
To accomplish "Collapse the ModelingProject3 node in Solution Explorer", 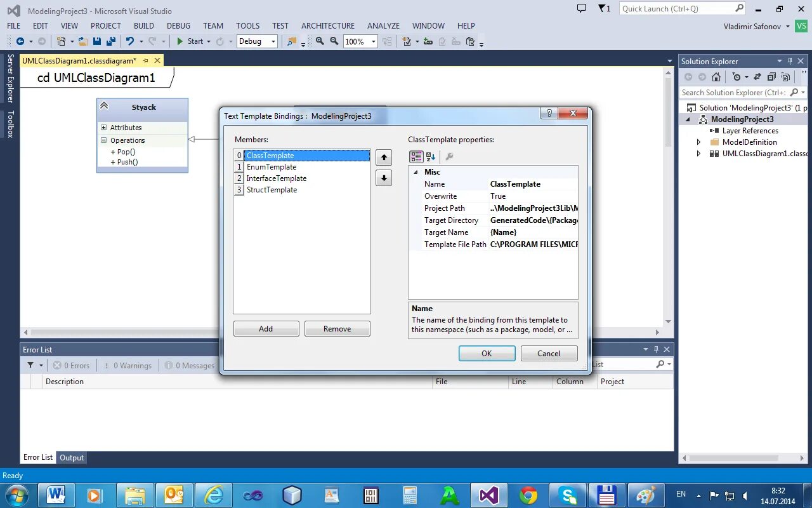I will (x=688, y=119).
